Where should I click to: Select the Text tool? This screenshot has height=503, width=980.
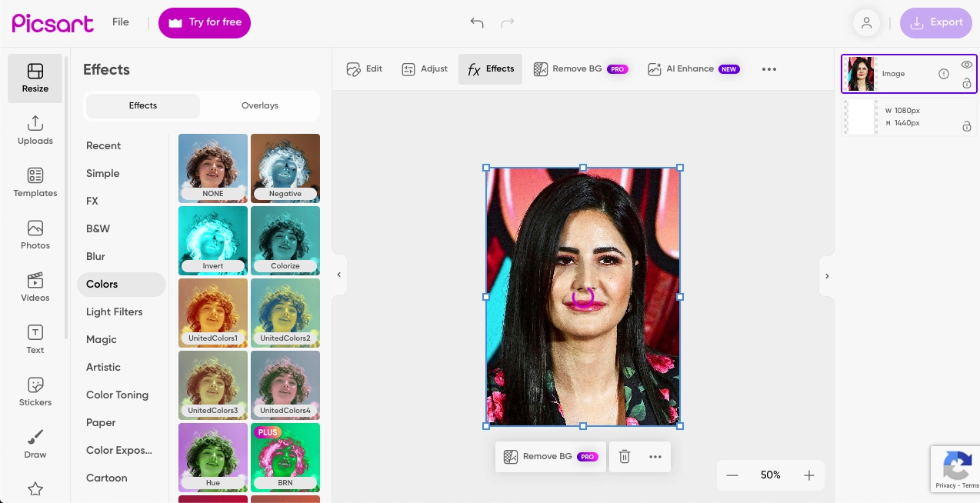35,340
